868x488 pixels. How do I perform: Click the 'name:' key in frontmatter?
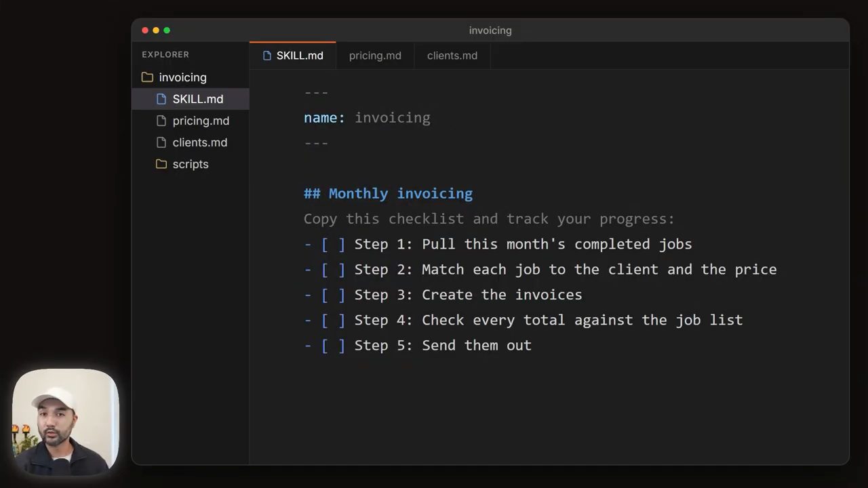pyautogui.click(x=324, y=118)
